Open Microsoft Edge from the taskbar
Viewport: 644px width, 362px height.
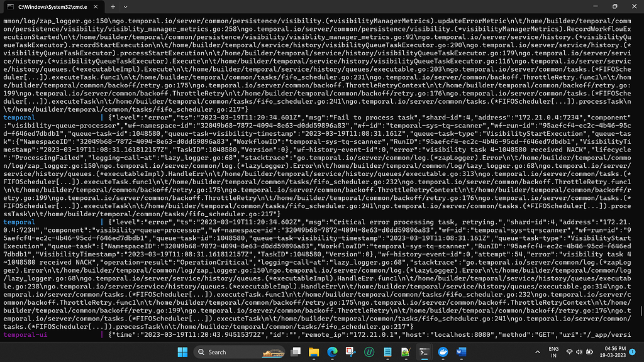pyautogui.click(x=332, y=352)
